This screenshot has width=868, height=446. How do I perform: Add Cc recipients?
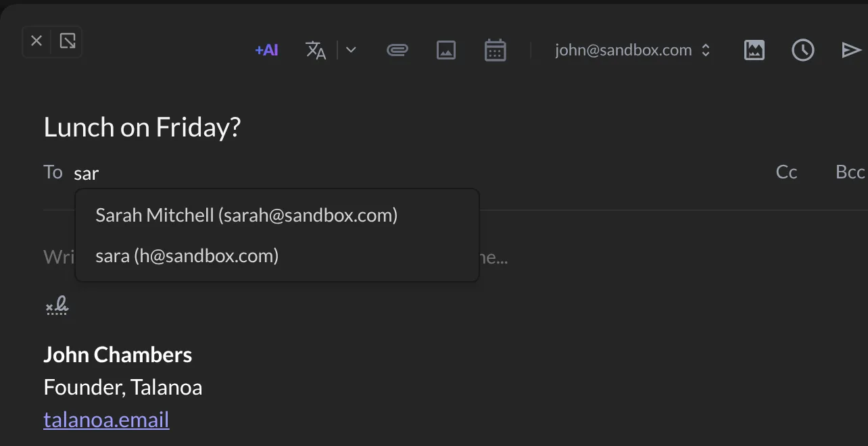(787, 172)
